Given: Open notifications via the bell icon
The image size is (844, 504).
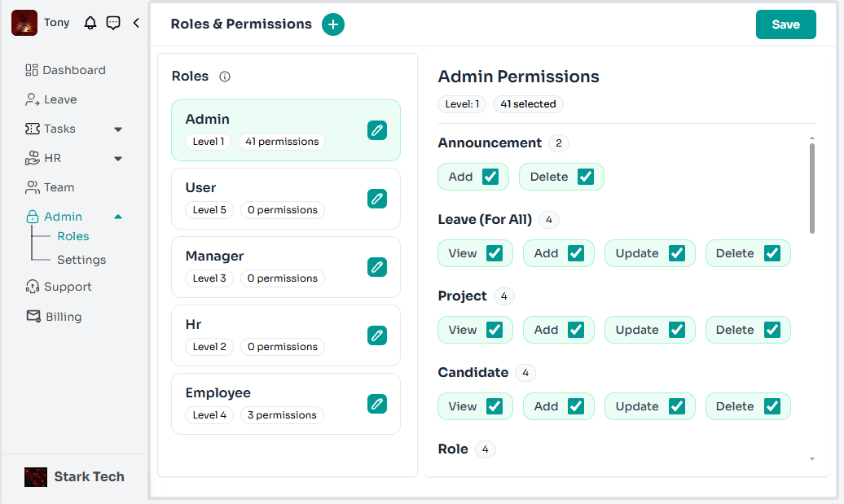Looking at the screenshot, I should [x=90, y=23].
